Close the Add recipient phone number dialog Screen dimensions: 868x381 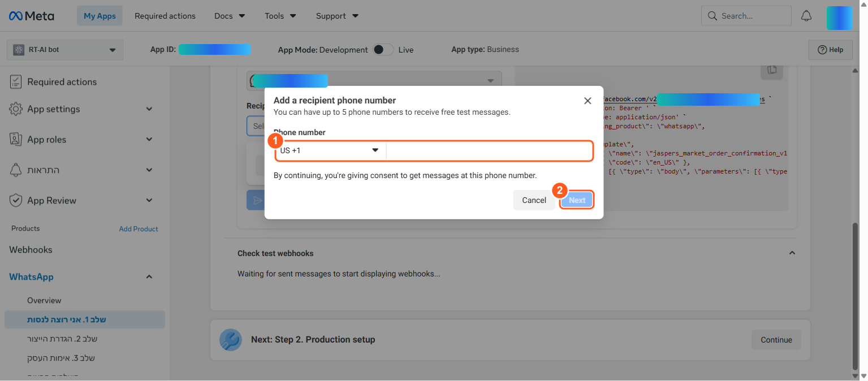pos(588,101)
